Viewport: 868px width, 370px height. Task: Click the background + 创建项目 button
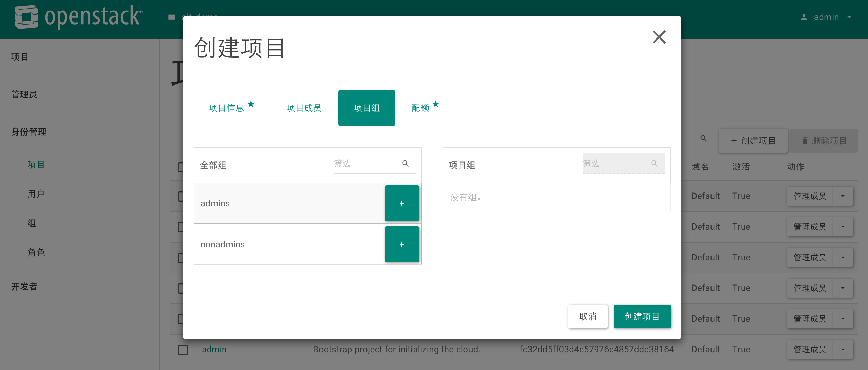click(753, 141)
